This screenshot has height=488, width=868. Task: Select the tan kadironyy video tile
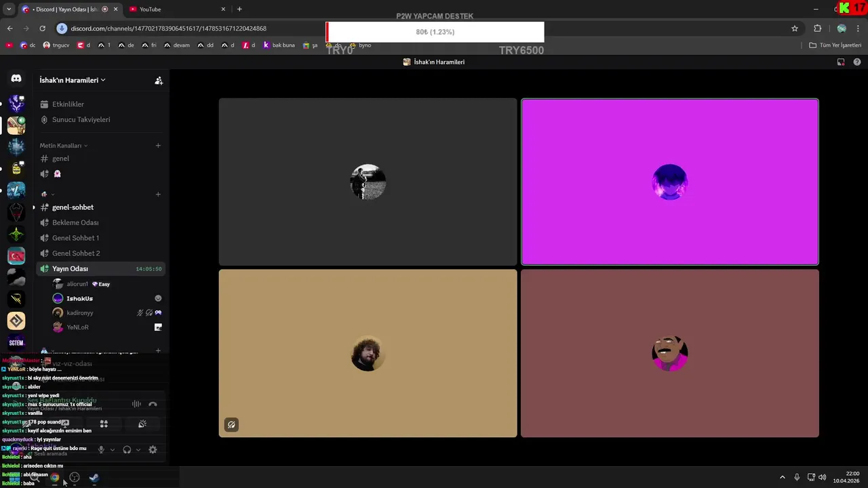[x=368, y=353]
